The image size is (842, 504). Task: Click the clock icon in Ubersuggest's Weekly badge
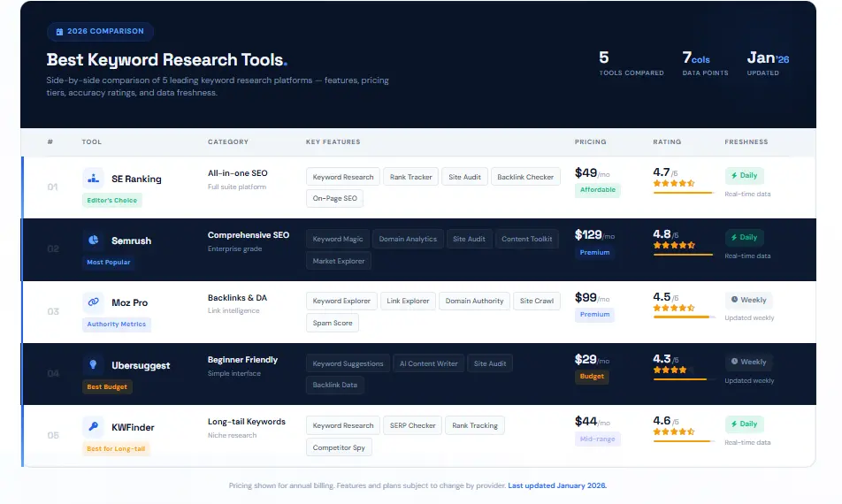pos(734,362)
